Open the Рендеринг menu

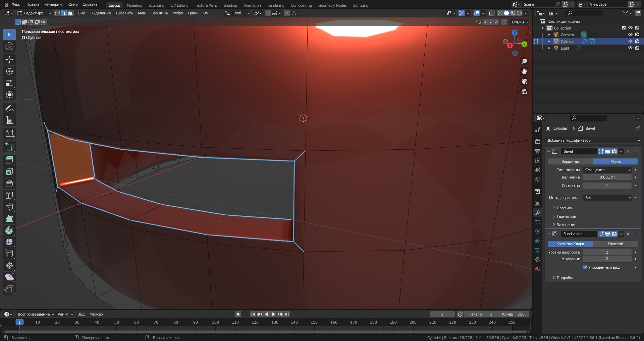(x=54, y=4)
